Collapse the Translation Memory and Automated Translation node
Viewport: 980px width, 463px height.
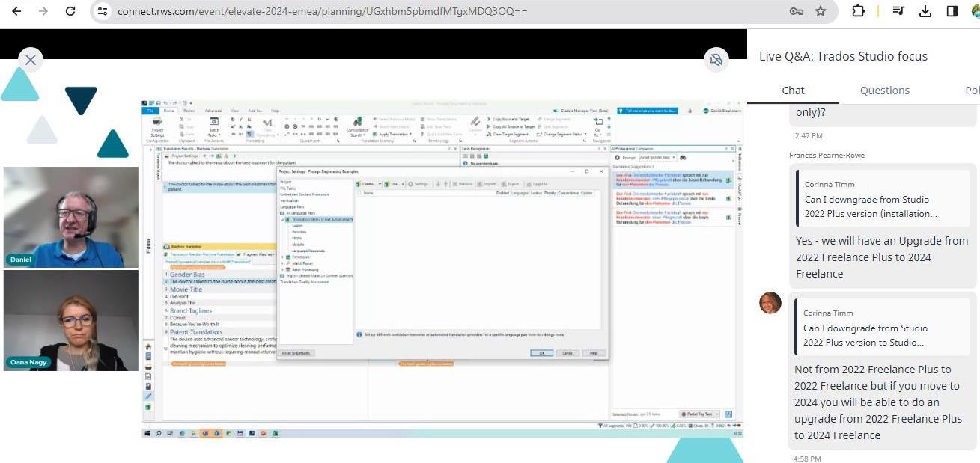(283, 220)
